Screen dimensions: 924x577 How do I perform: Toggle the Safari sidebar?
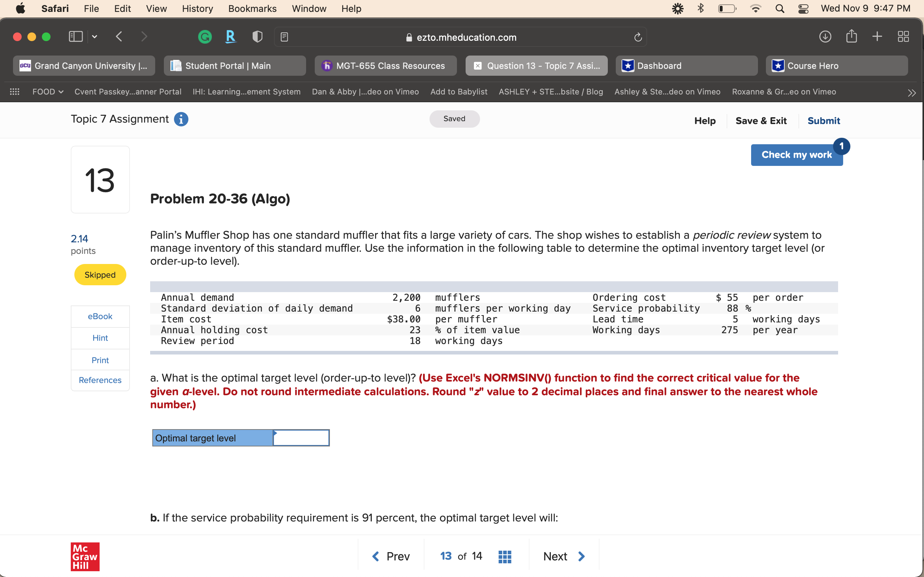click(75, 37)
